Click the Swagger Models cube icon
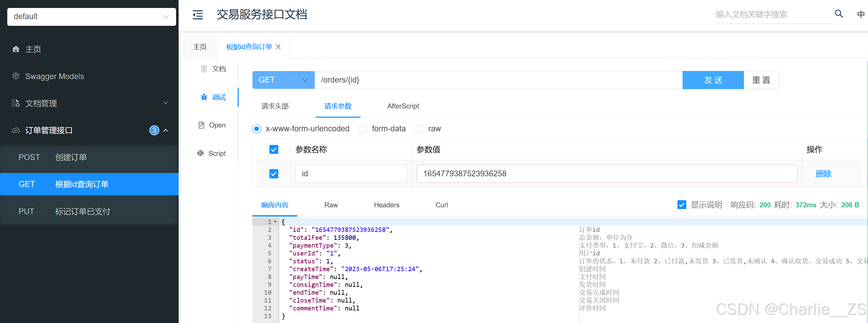This screenshot has height=323, width=868. coord(16,76)
